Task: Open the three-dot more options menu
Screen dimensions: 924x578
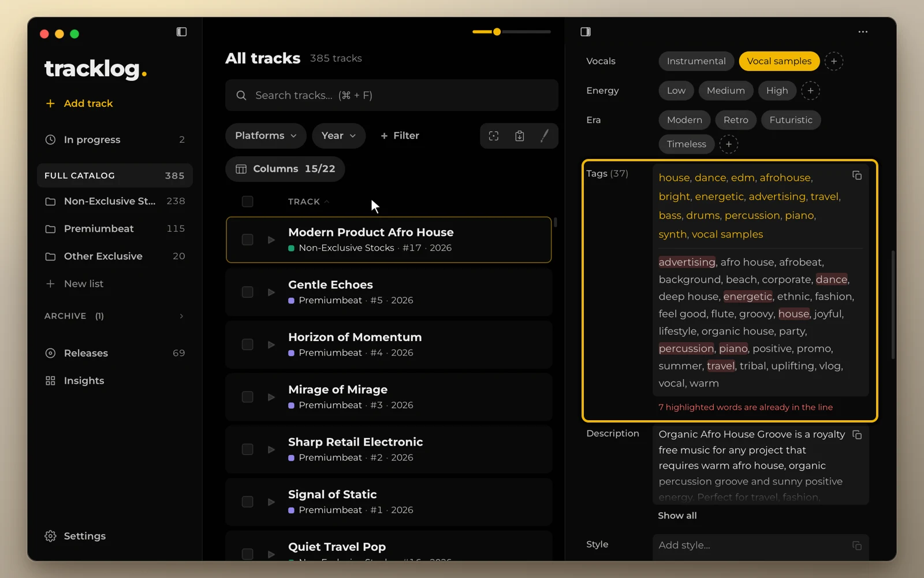Action: [x=863, y=32]
